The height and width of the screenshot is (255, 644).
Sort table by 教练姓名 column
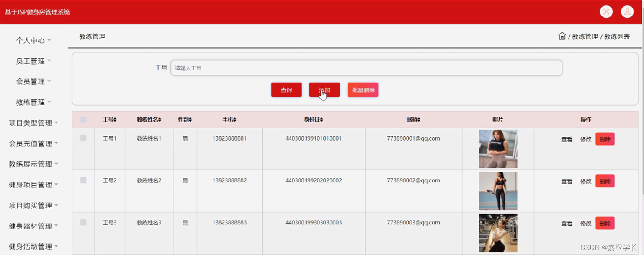(x=149, y=120)
